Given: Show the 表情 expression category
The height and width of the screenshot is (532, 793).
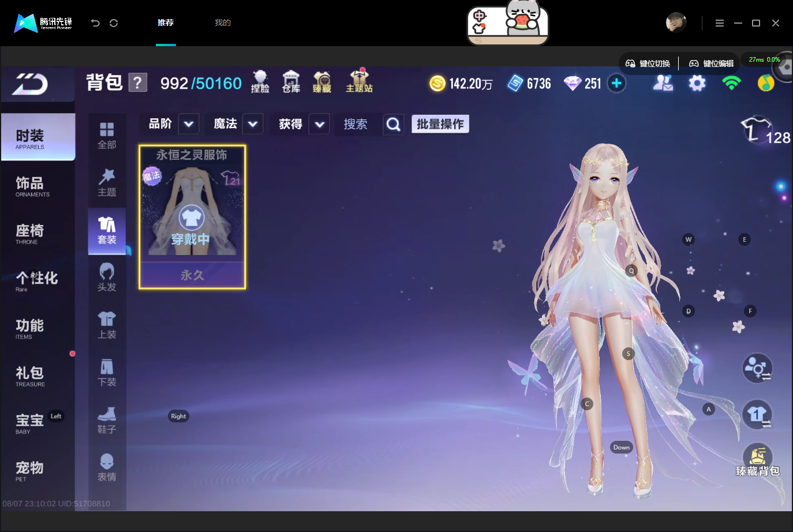Looking at the screenshot, I should [107, 468].
